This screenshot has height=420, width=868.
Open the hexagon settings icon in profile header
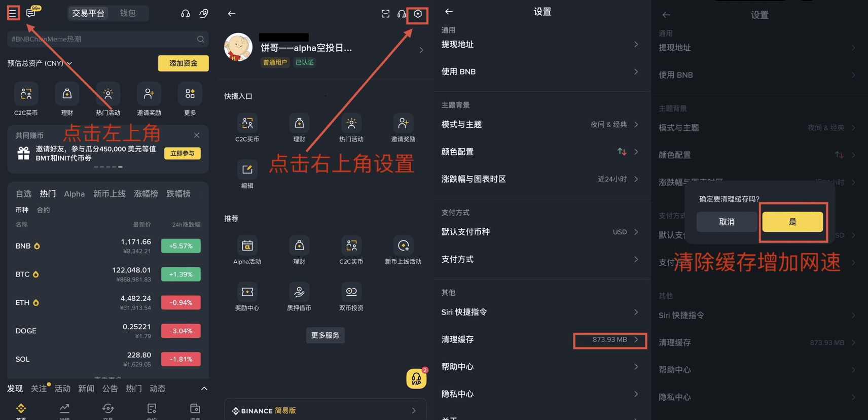pos(418,14)
